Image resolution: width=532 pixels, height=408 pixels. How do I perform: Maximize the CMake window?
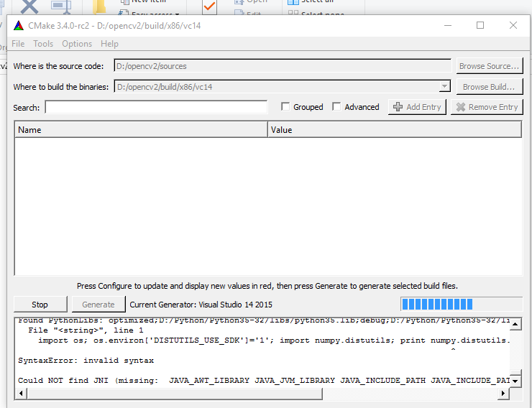[480, 25]
